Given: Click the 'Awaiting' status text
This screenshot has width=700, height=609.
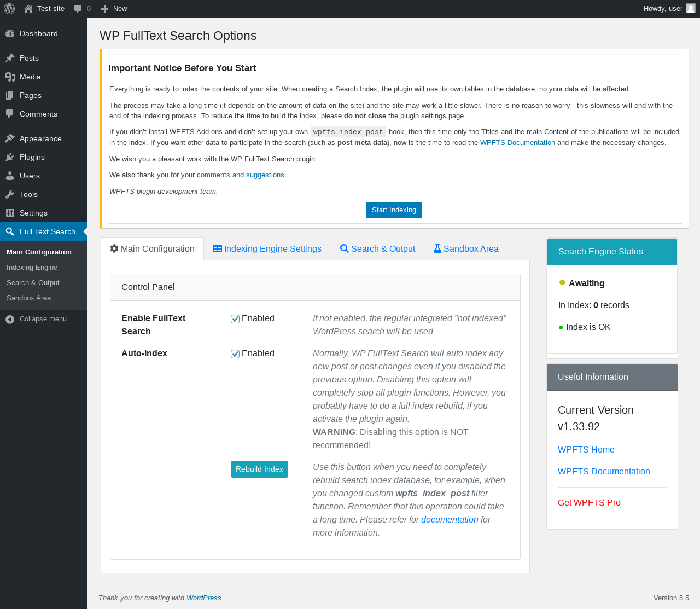Looking at the screenshot, I should [x=586, y=283].
